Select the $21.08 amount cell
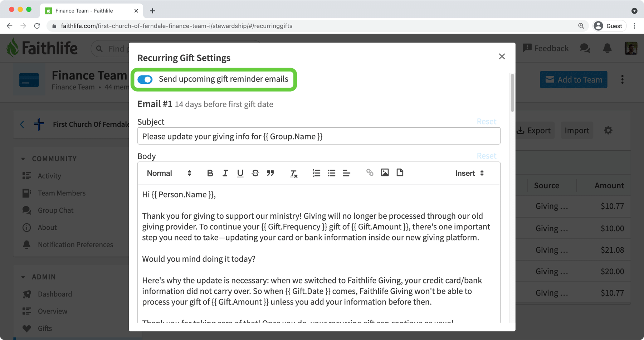Image resolution: width=644 pixels, height=340 pixels. (612, 250)
